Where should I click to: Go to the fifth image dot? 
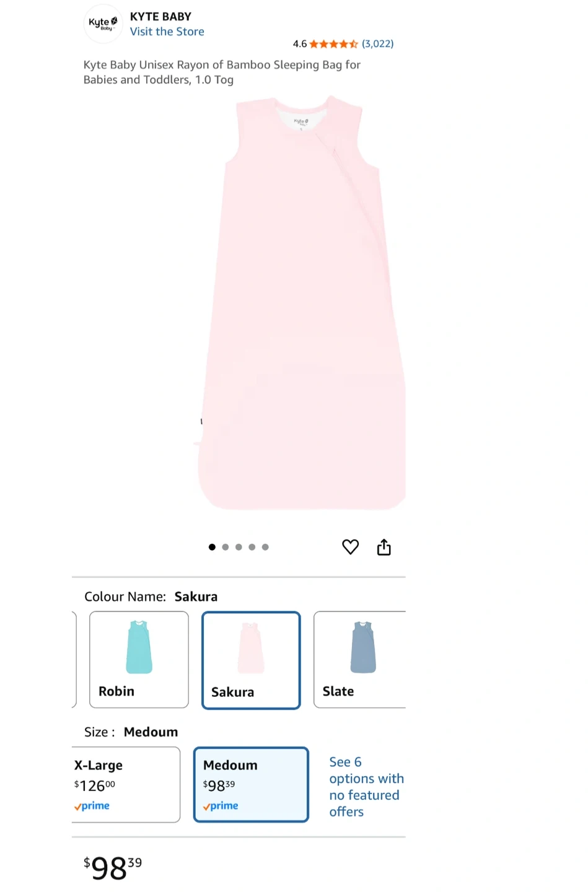(x=265, y=547)
